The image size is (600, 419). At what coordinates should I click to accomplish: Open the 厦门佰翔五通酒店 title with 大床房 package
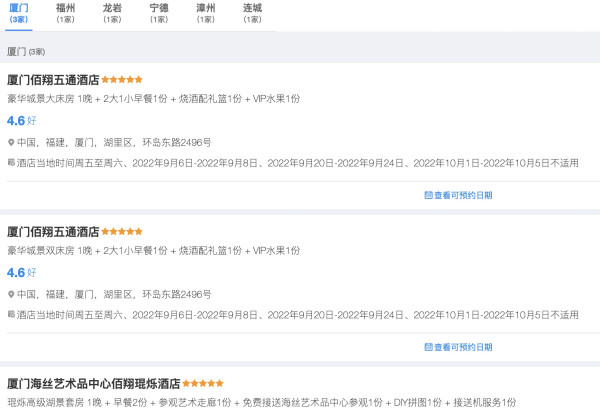click(x=53, y=80)
